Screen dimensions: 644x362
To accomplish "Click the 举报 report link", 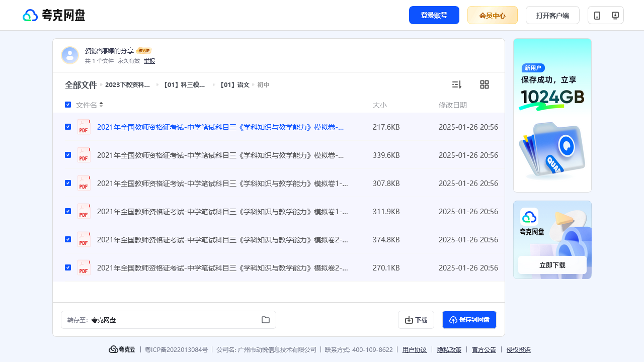I will [x=149, y=61].
